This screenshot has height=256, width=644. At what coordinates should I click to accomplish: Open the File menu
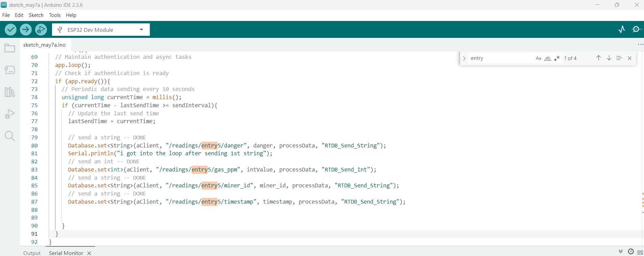[6, 15]
